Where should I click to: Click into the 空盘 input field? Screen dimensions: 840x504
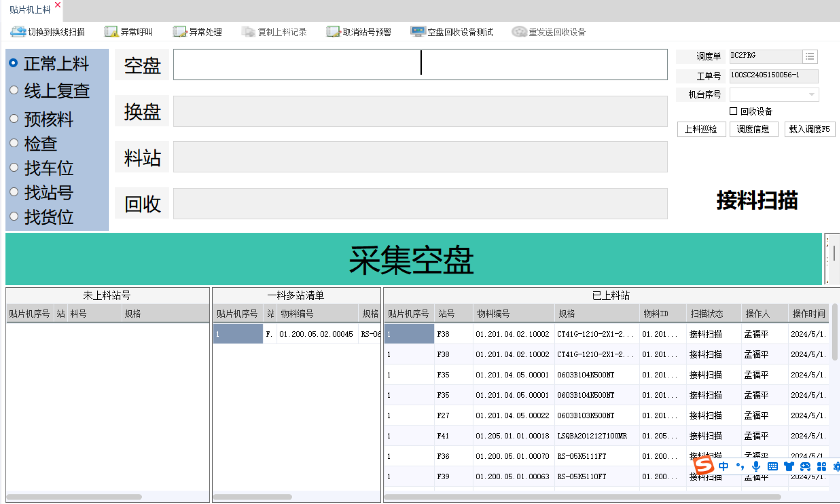click(x=420, y=64)
